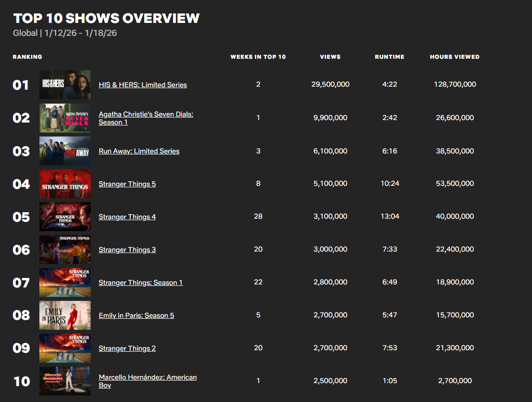Click the HOURS VIEWED column header

[455, 57]
